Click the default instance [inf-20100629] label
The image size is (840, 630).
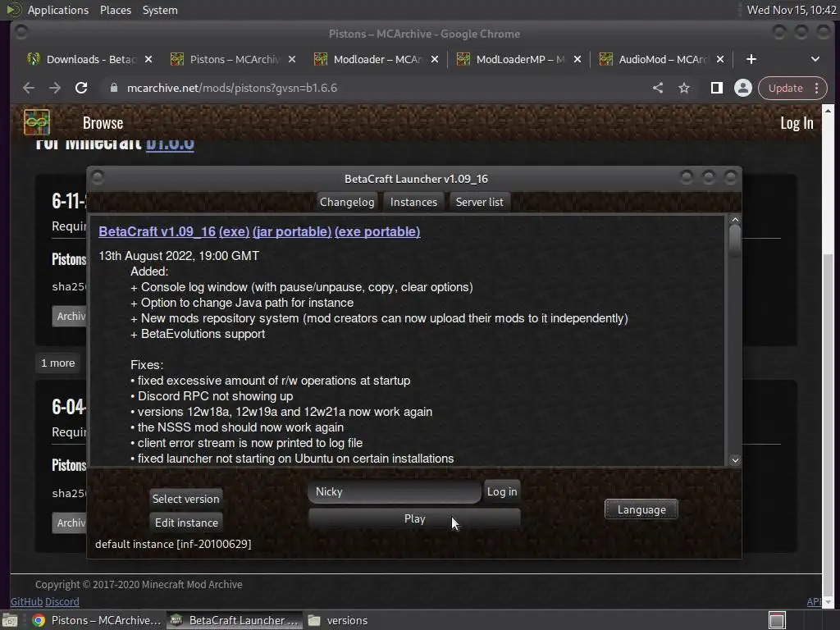pyautogui.click(x=173, y=545)
